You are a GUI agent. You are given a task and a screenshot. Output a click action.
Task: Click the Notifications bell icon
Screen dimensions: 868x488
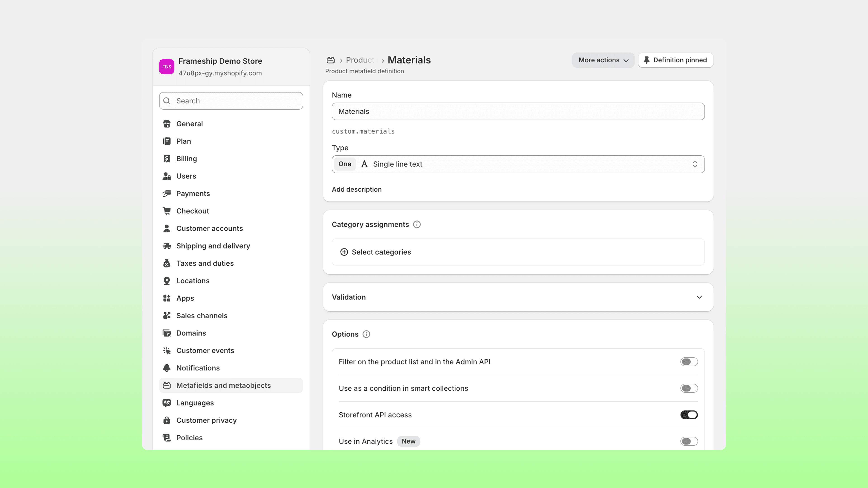click(166, 368)
